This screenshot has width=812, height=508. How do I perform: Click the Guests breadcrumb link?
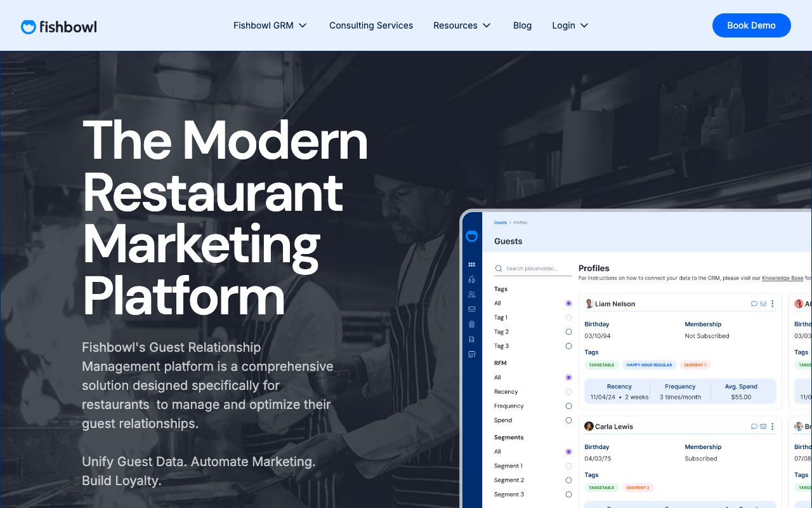coord(501,223)
